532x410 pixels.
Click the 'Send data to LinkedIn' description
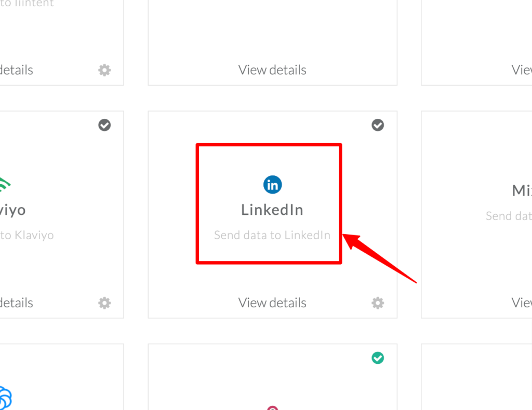[272, 235]
